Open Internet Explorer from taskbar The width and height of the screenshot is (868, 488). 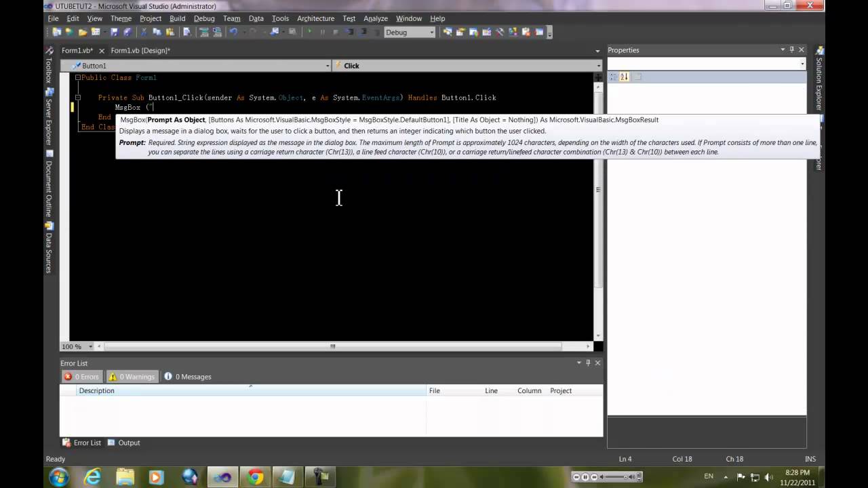click(92, 477)
